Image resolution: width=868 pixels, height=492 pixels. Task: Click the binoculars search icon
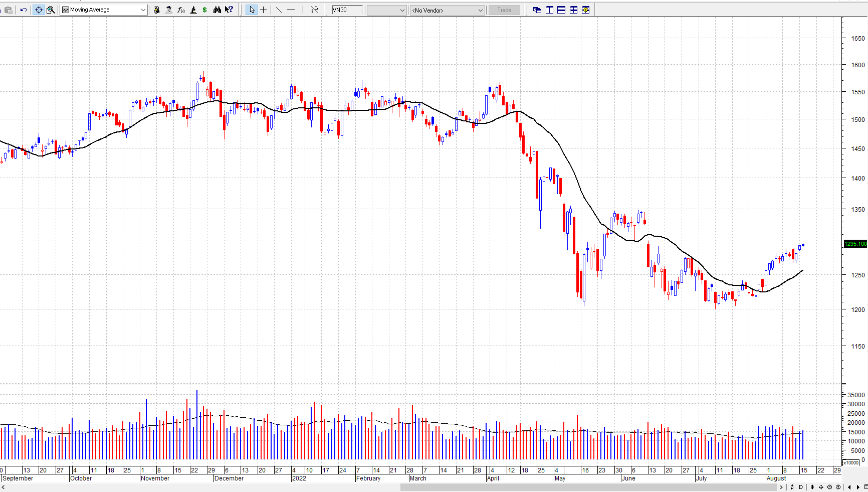pos(217,10)
